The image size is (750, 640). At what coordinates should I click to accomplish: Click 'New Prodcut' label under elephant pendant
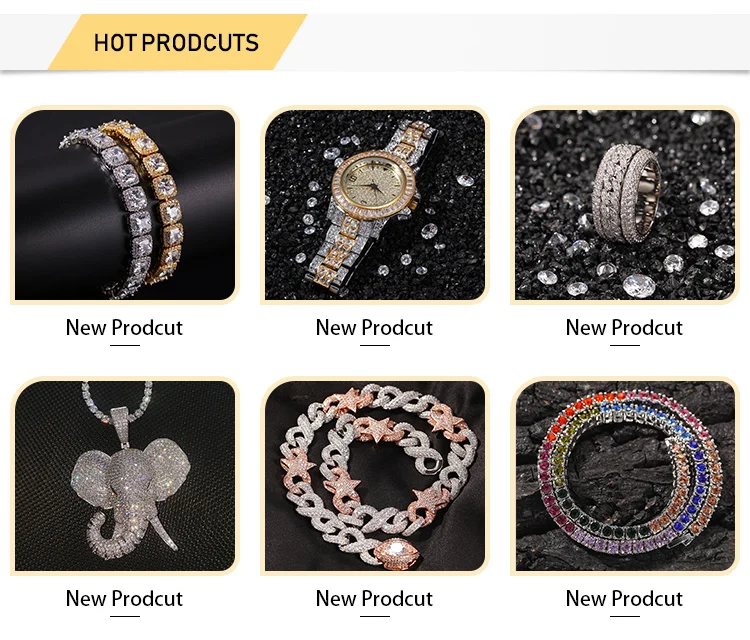pos(124,598)
